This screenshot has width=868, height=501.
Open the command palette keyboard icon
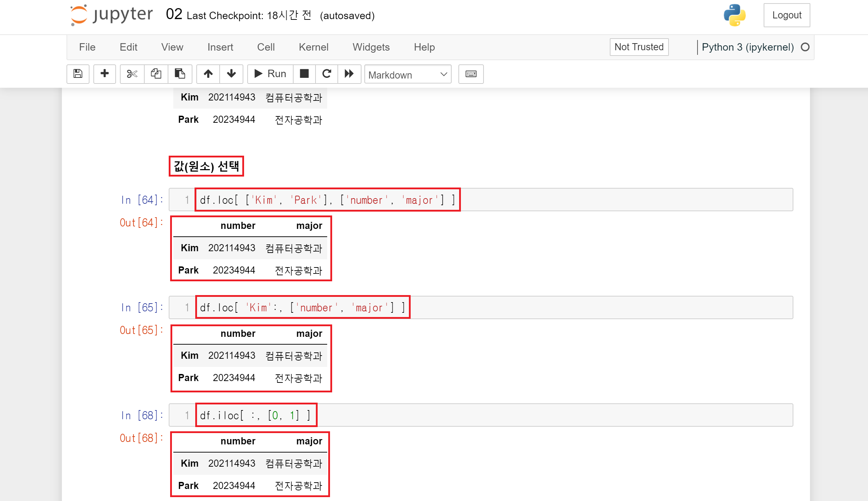[471, 74]
